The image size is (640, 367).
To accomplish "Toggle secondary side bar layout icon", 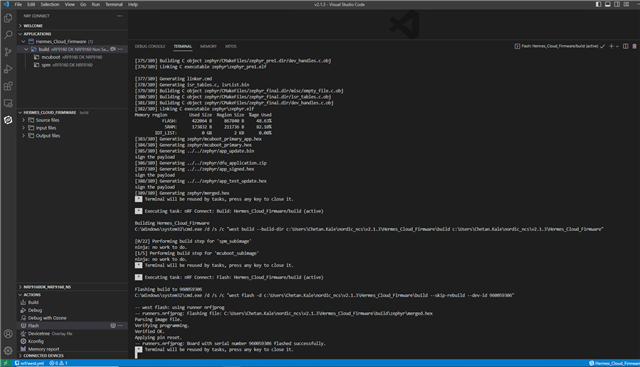I will (617, 4).
